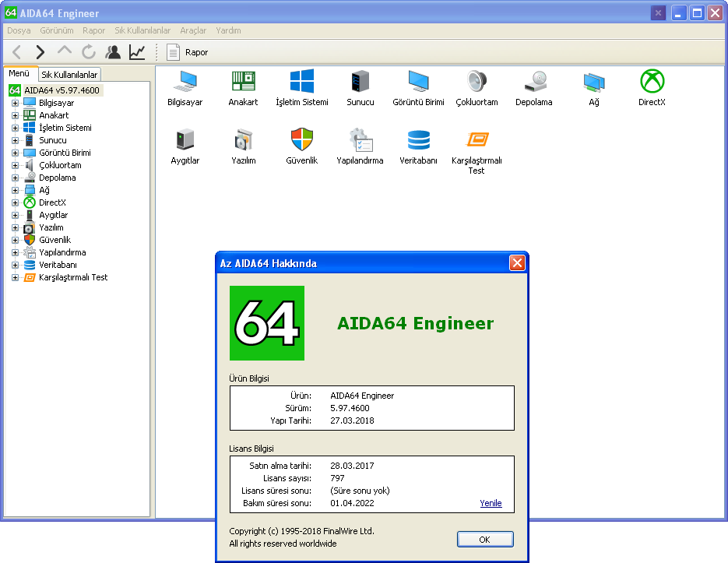Switch to the Menü tab in the left panel
The image size is (728, 563).
click(19, 73)
